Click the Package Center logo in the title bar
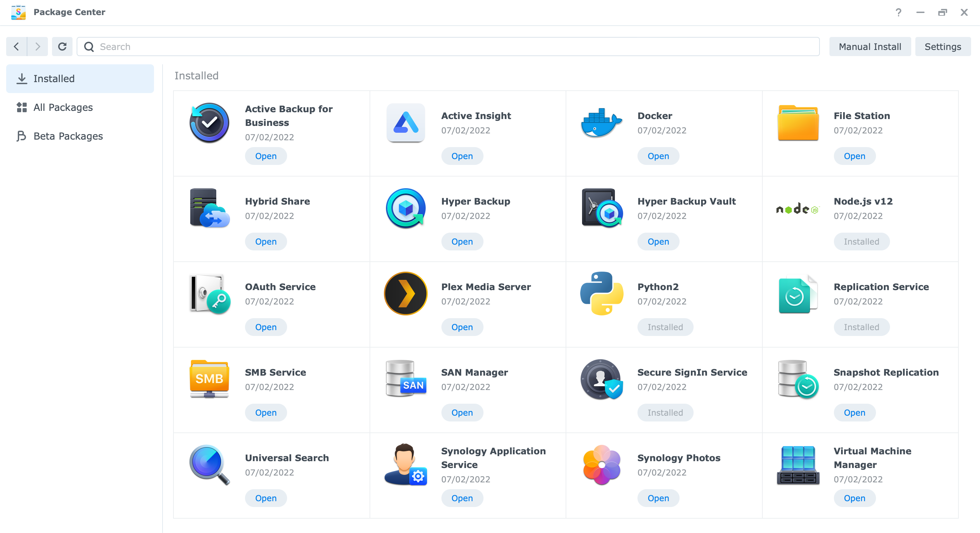Image resolution: width=980 pixels, height=533 pixels. [18, 12]
